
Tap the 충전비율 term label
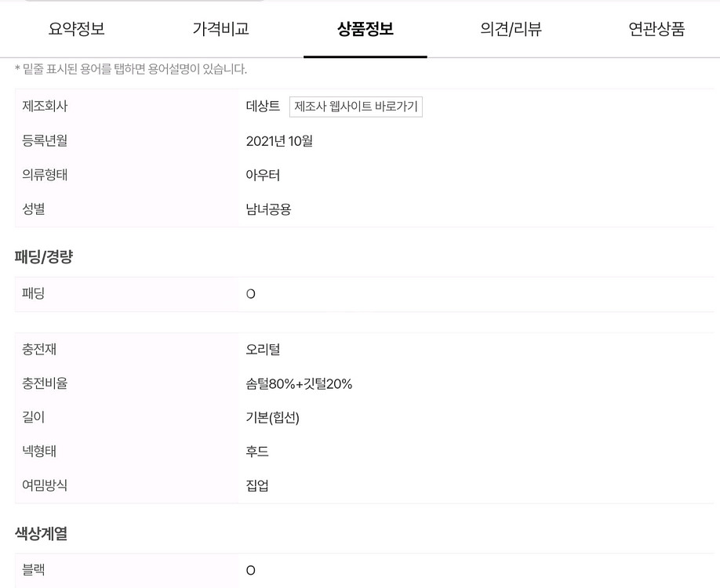click(x=45, y=383)
